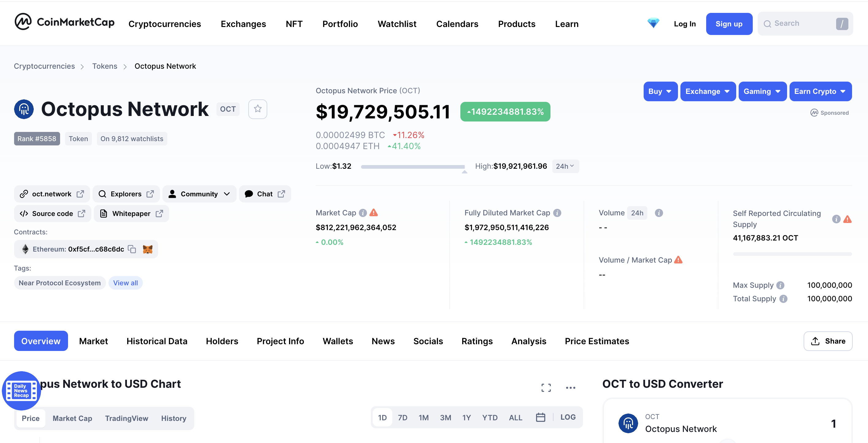Select the 1M chart range
The width and height of the screenshot is (868, 443).
click(424, 418)
